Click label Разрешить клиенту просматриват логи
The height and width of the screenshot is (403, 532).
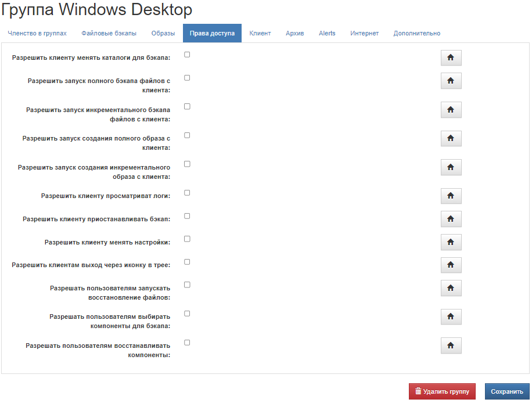point(106,196)
